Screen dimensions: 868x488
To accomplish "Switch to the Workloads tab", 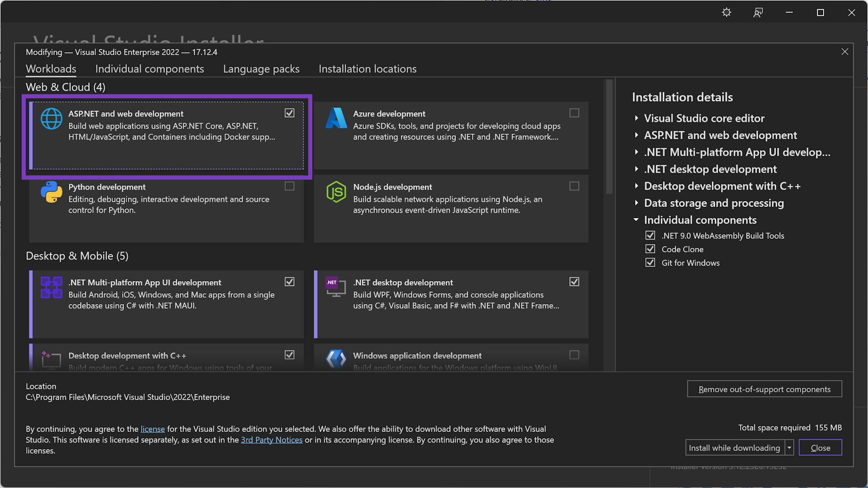I will point(51,69).
